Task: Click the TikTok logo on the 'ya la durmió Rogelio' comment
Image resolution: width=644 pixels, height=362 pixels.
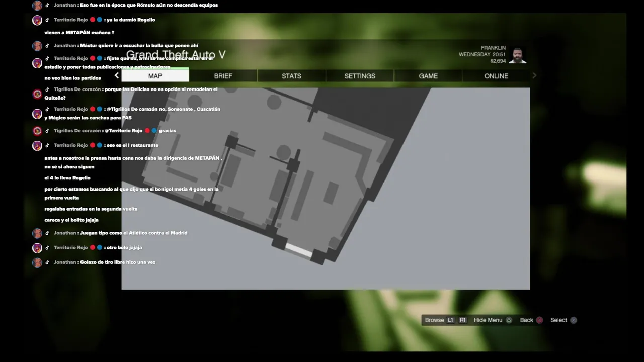Action: point(47,20)
